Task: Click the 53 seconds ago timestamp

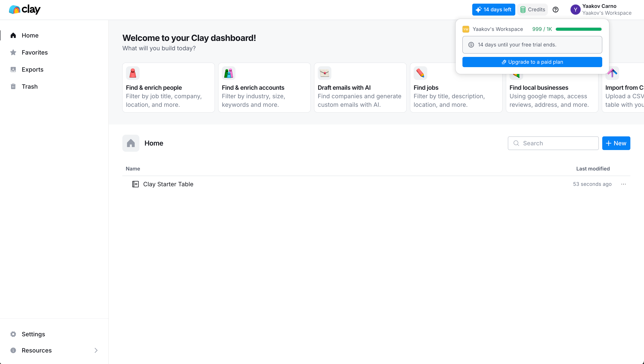Action: (592, 184)
